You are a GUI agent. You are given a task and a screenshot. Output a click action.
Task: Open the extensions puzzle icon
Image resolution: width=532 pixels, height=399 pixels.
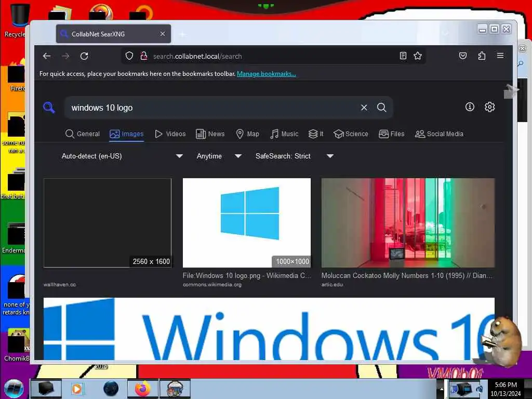(x=482, y=56)
